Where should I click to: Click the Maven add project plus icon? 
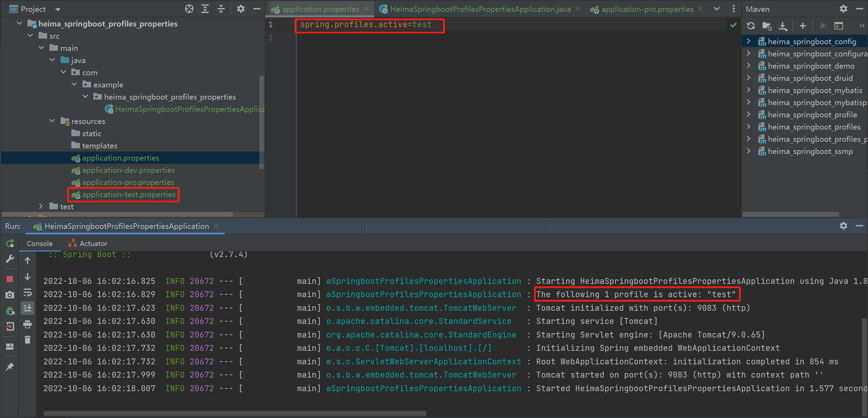click(802, 26)
